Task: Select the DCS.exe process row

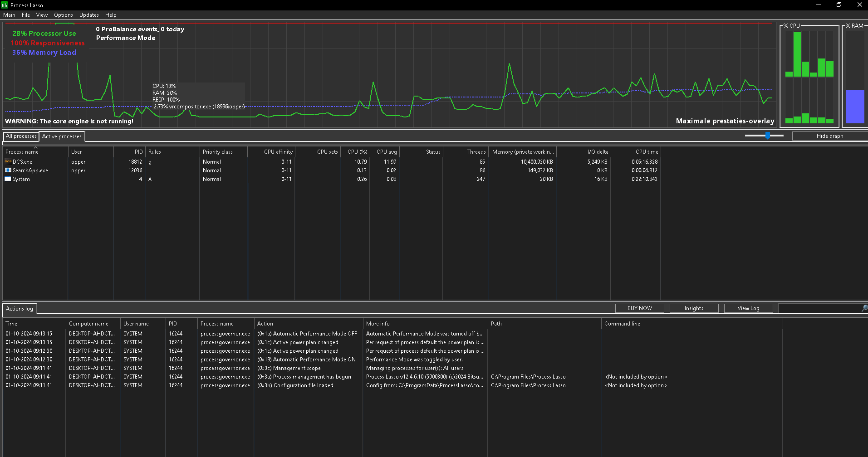Action: click(x=332, y=162)
